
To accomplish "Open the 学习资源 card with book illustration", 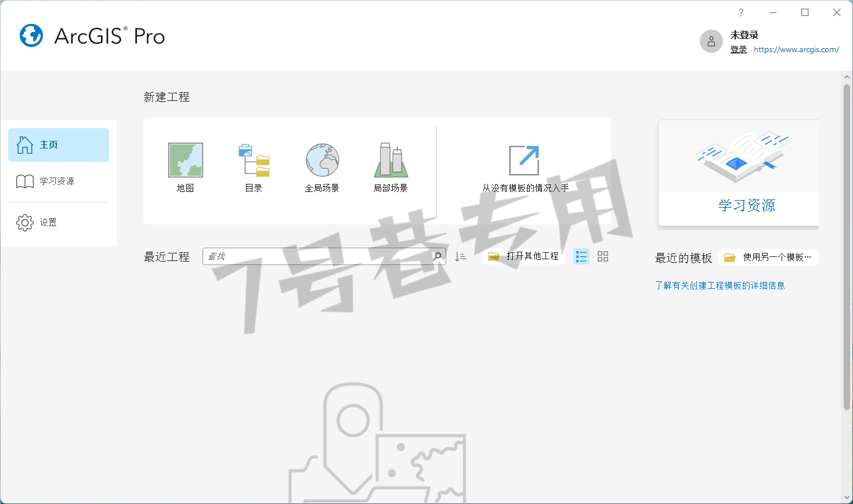I will tap(739, 173).
